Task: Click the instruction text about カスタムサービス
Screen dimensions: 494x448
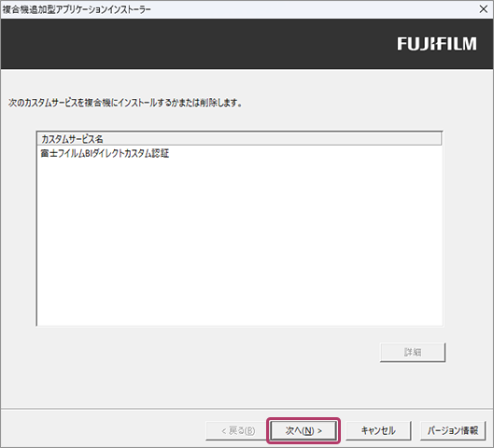Action: [x=125, y=103]
